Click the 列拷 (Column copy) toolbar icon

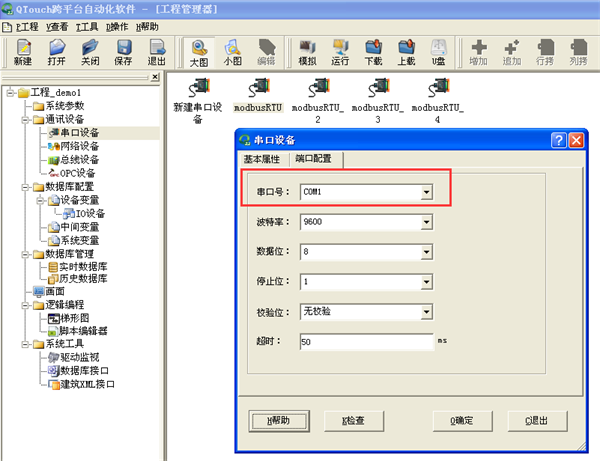tap(578, 52)
